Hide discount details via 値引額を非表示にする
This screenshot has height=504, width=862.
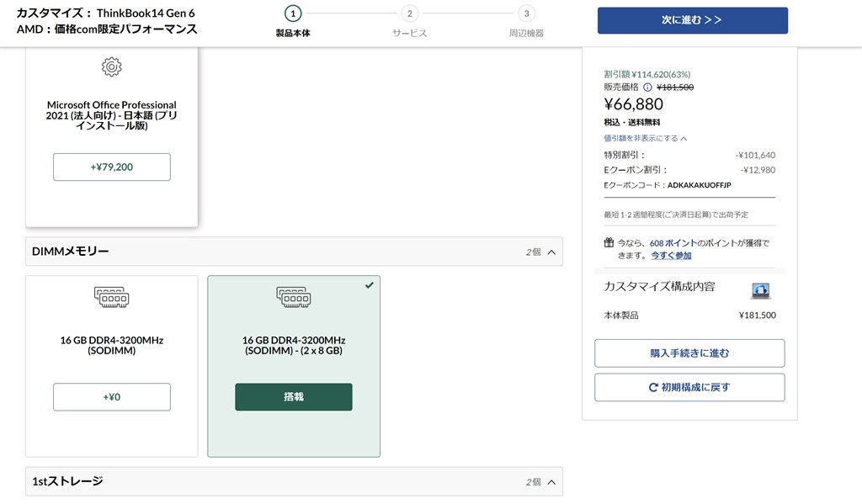[646, 138]
